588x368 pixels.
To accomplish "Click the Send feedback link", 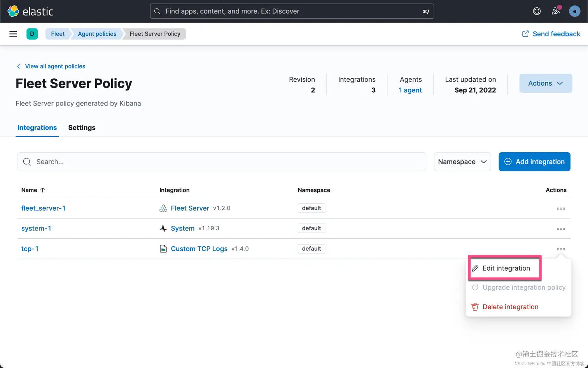I will click(551, 34).
